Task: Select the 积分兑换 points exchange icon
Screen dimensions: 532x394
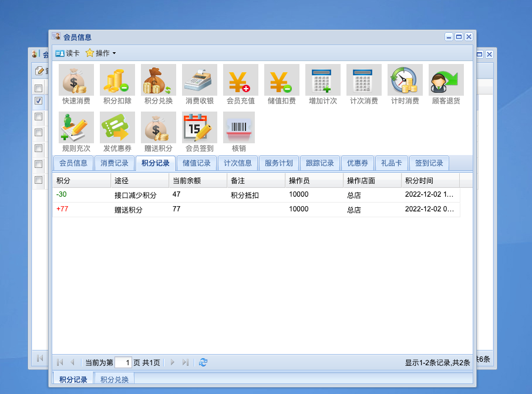Action: (158, 80)
